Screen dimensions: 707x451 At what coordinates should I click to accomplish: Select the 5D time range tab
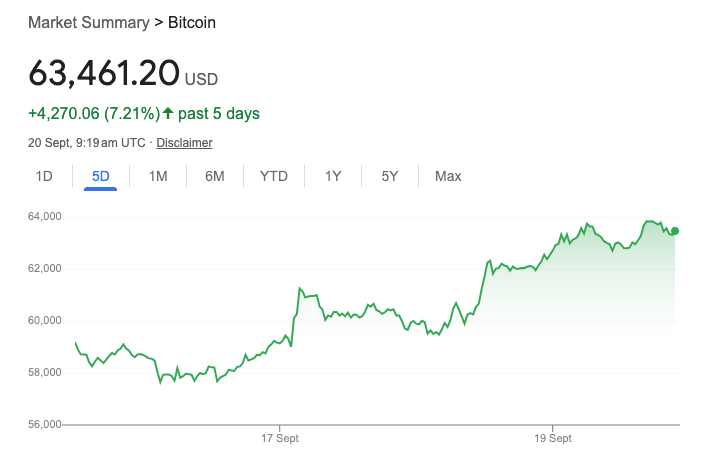(x=100, y=176)
